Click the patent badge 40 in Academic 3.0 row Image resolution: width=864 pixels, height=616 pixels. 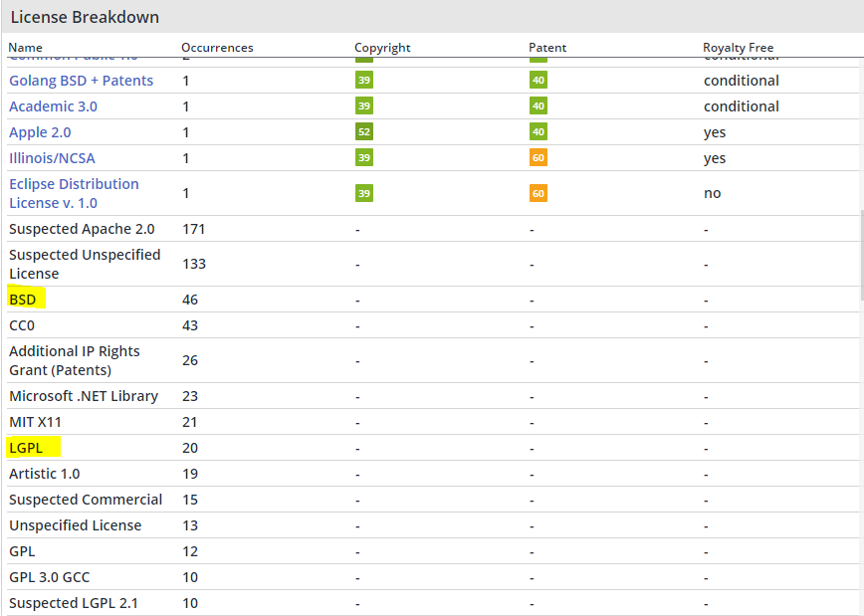point(538,106)
